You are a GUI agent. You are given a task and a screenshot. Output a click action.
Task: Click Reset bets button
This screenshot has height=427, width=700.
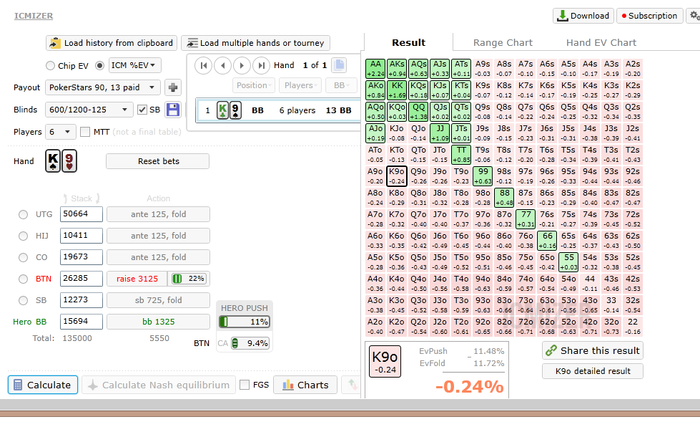(158, 161)
